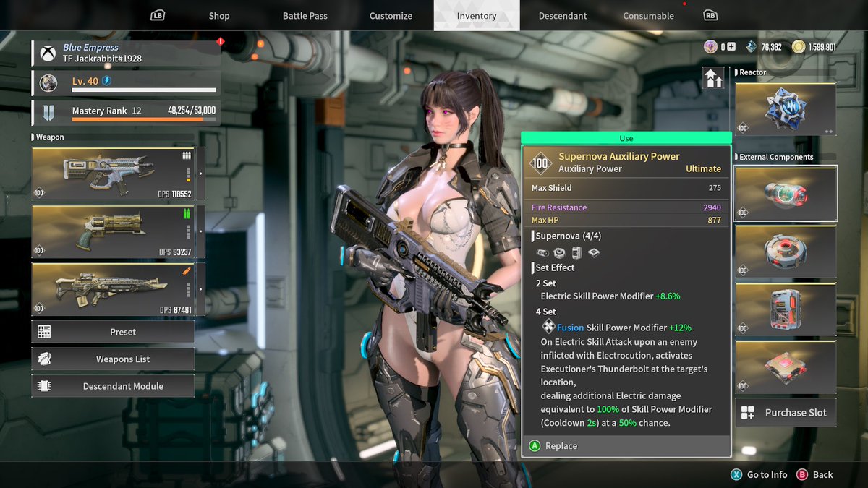The image size is (868, 488).
Task: Select the rifle with DPS 87461
Action: [114, 289]
